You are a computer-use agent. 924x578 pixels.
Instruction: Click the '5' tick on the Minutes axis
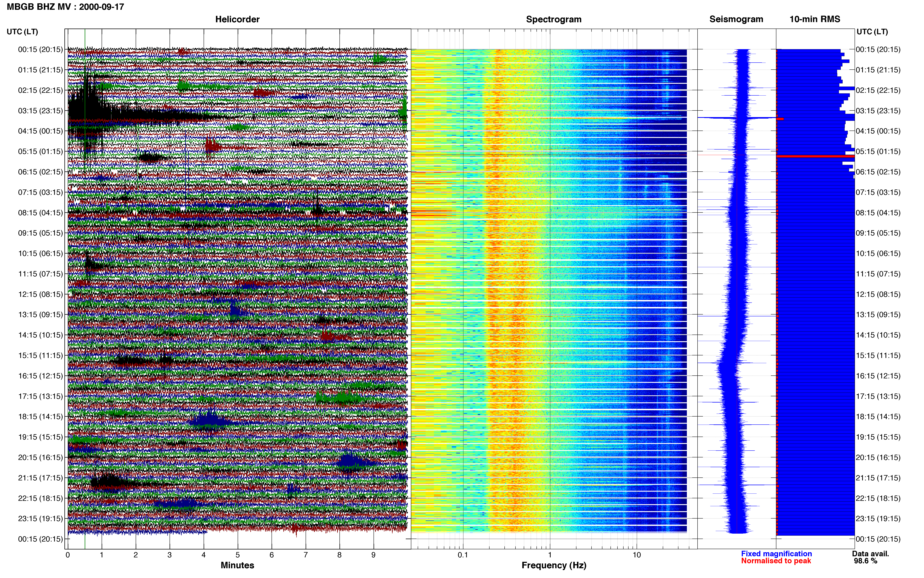point(238,555)
